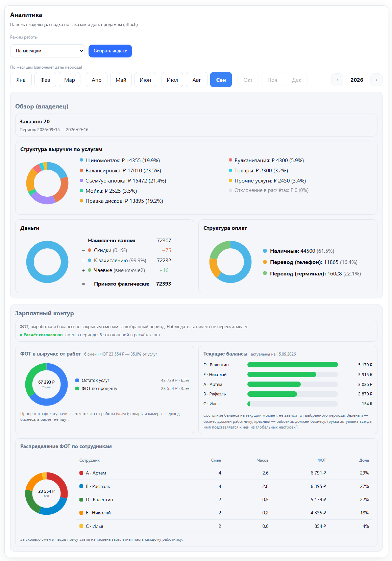This screenshot has height=561, width=392.
Task: Select the Апр month button
Action: (97, 80)
